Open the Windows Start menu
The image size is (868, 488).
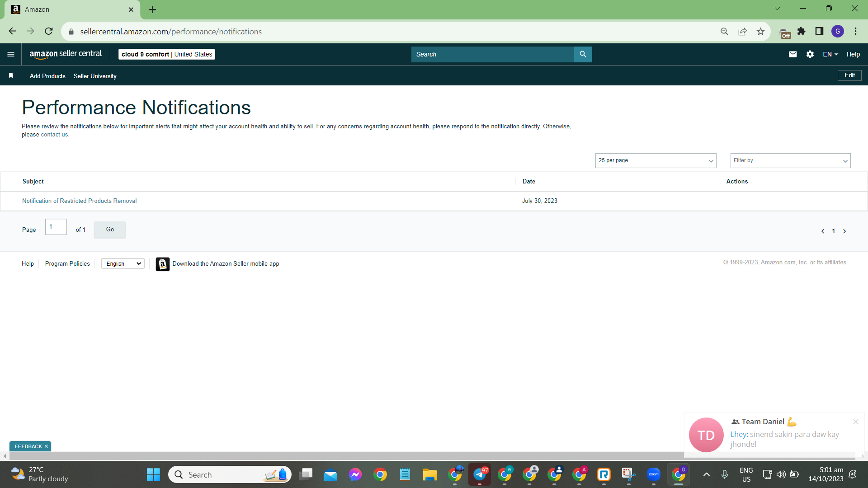point(153,474)
